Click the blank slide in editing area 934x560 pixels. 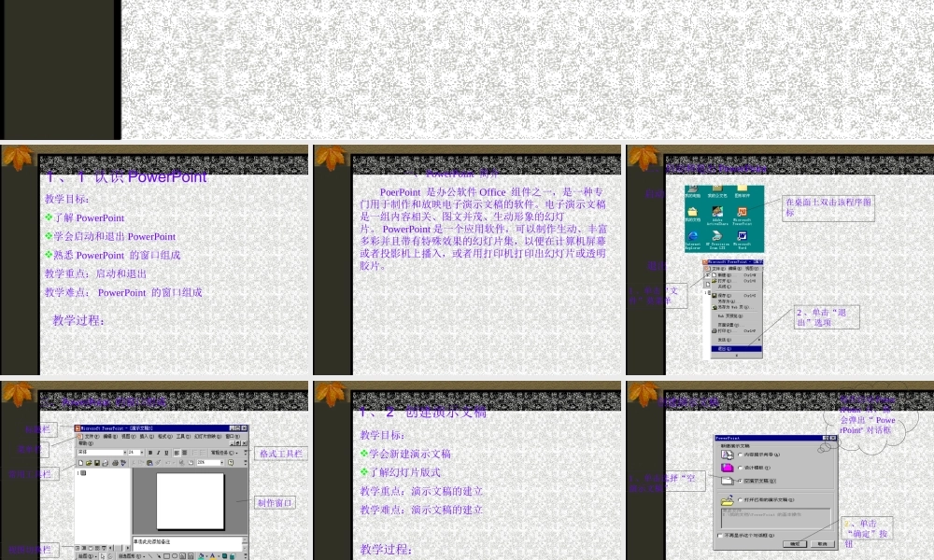(190, 501)
